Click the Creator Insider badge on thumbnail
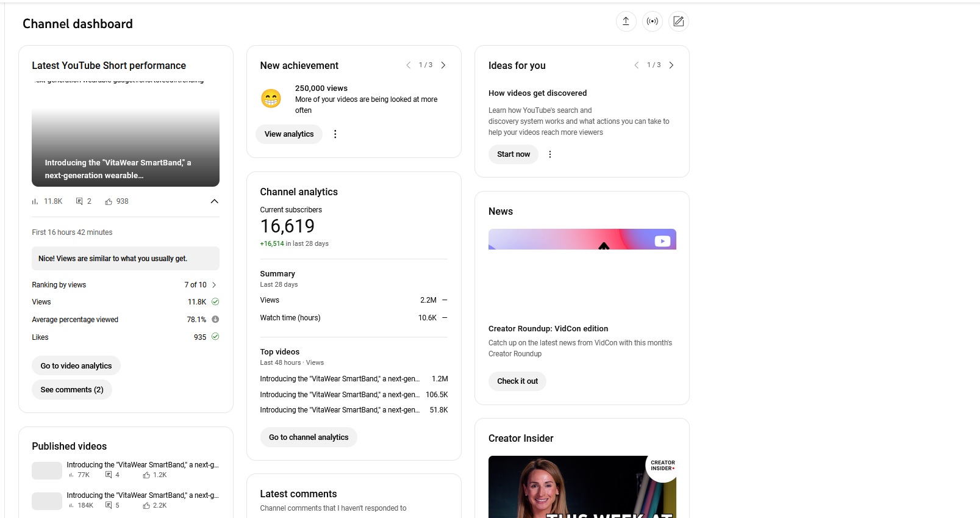This screenshot has height=518, width=980. coord(662,466)
